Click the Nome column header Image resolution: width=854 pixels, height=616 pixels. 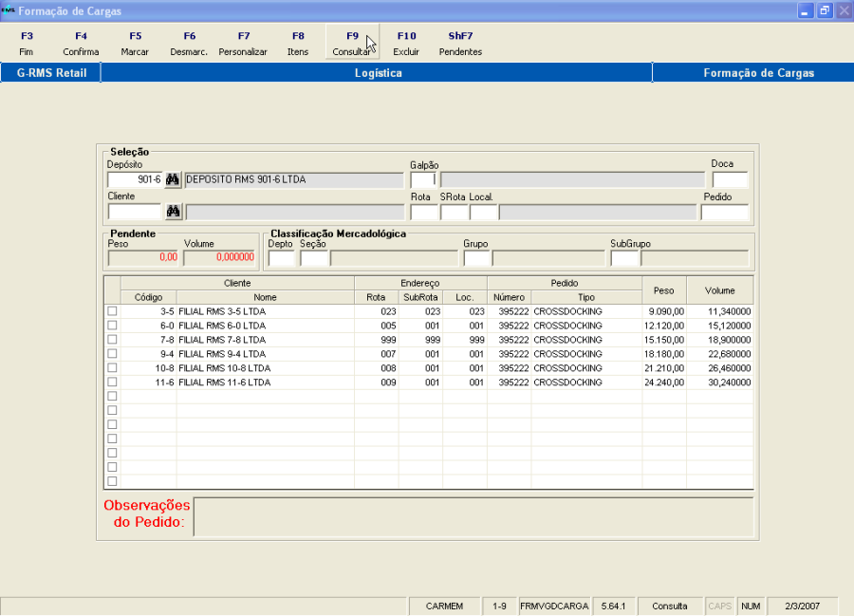point(266,297)
